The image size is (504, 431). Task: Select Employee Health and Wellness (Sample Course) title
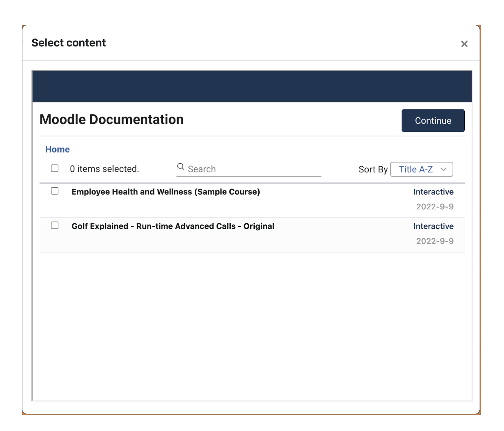tap(166, 192)
